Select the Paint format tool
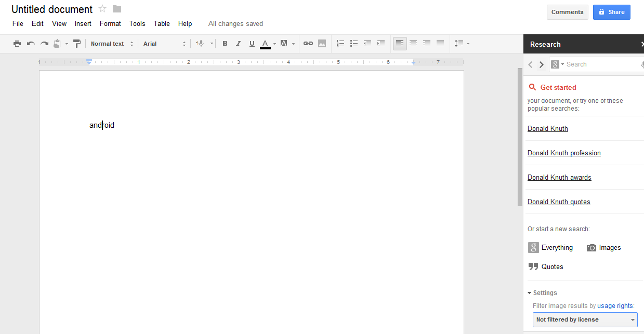Image resolution: width=644 pixels, height=334 pixels. tap(77, 44)
